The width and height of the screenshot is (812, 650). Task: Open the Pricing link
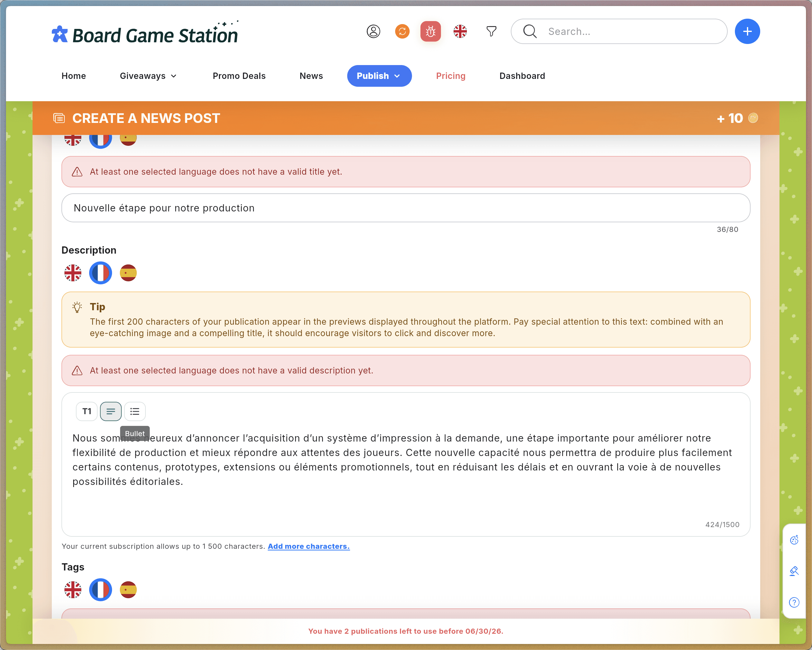[x=451, y=76]
